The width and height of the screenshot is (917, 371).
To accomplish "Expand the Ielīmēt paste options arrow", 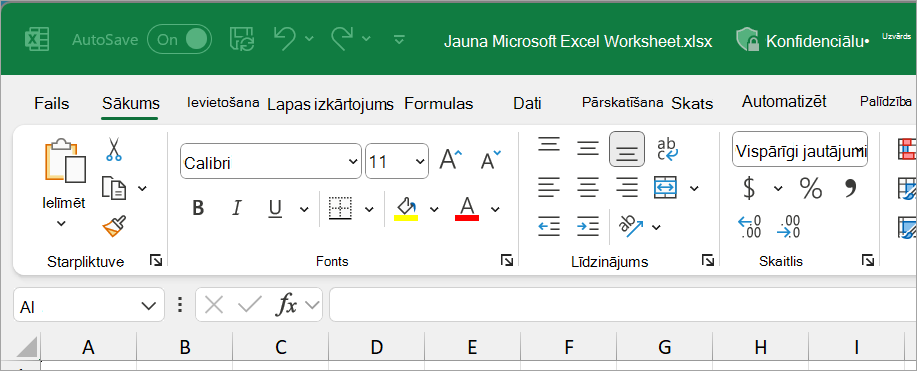I will click(x=61, y=223).
